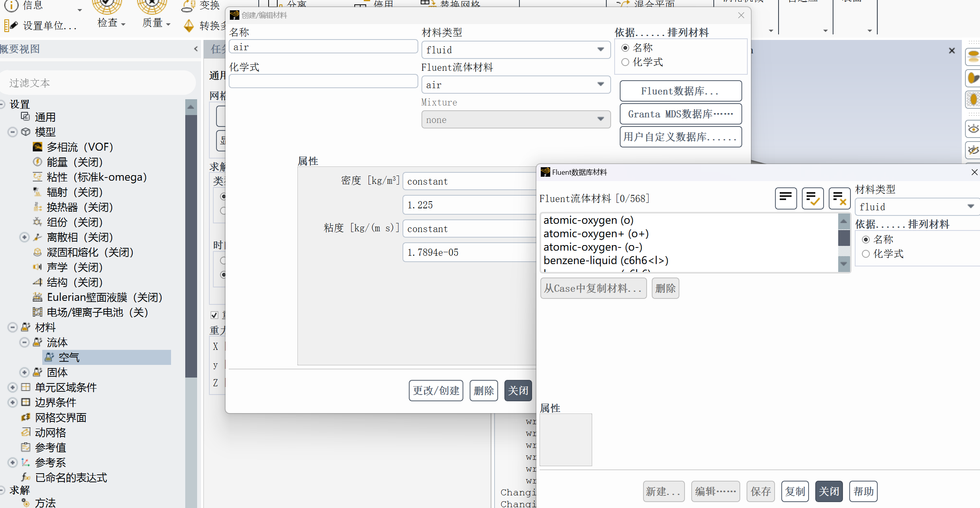
Task: Click the 设置单位 units icon
Action: coord(11,26)
